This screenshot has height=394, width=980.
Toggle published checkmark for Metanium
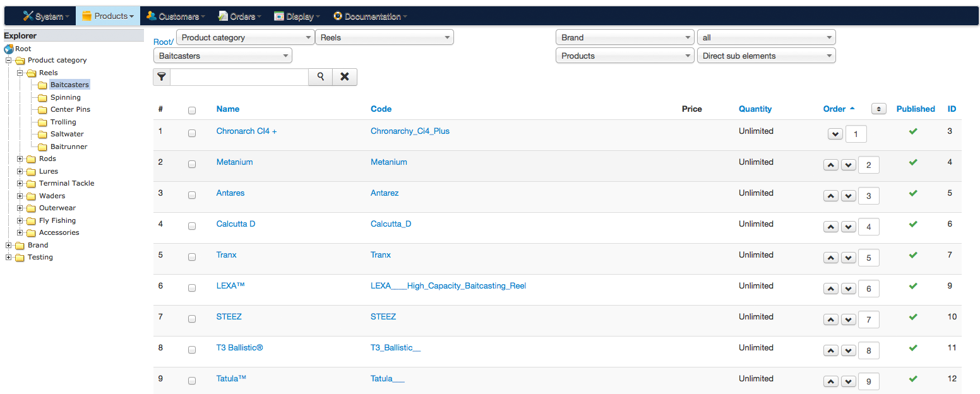tap(913, 162)
